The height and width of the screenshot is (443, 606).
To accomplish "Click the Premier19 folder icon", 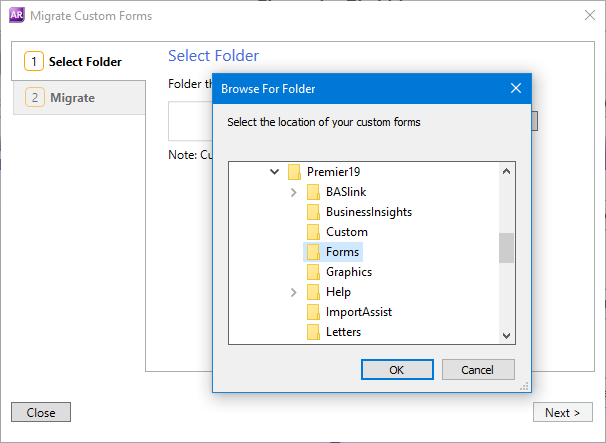I will click(294, 172).
